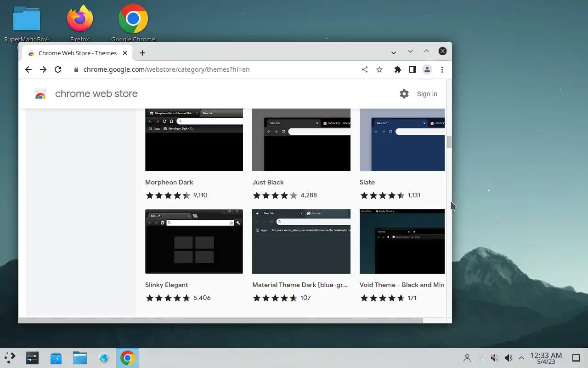Go back using the browser back arrow

(28, 69)
